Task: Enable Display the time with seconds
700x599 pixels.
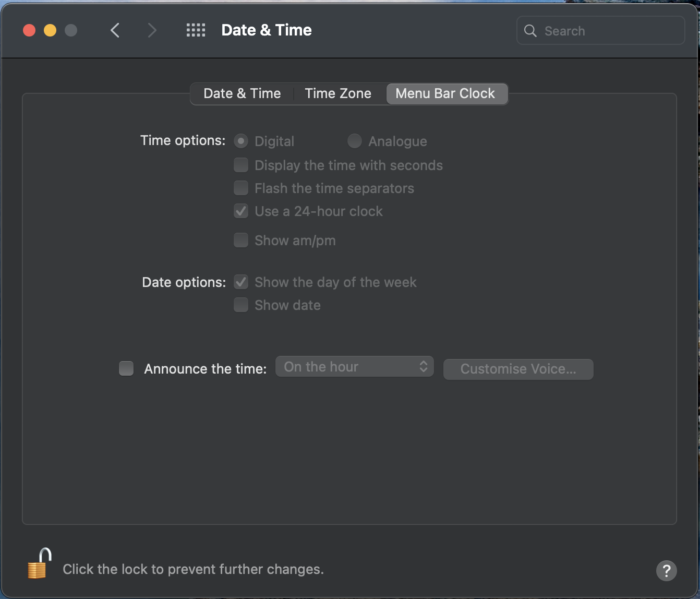Action: tap(241, 165)
